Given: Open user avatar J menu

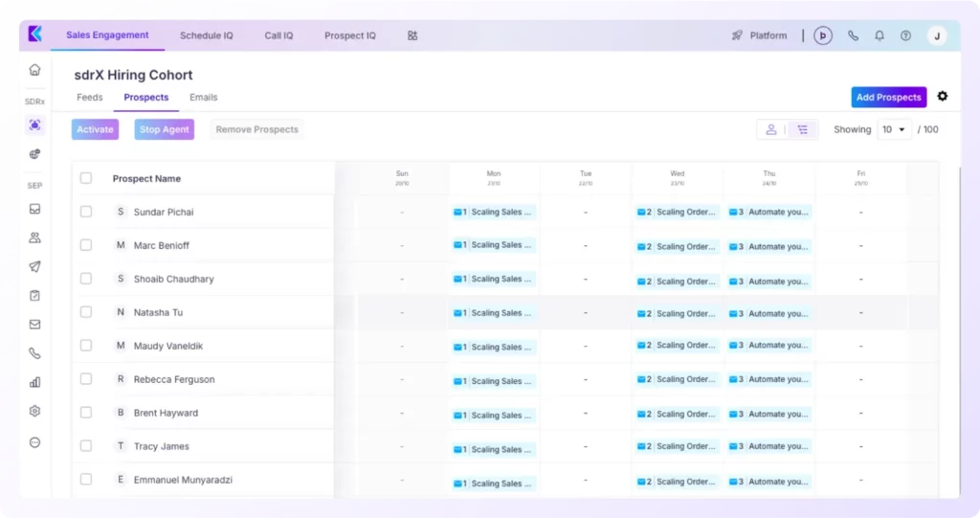Looking at the screenshot, I should tap(937, 35).
